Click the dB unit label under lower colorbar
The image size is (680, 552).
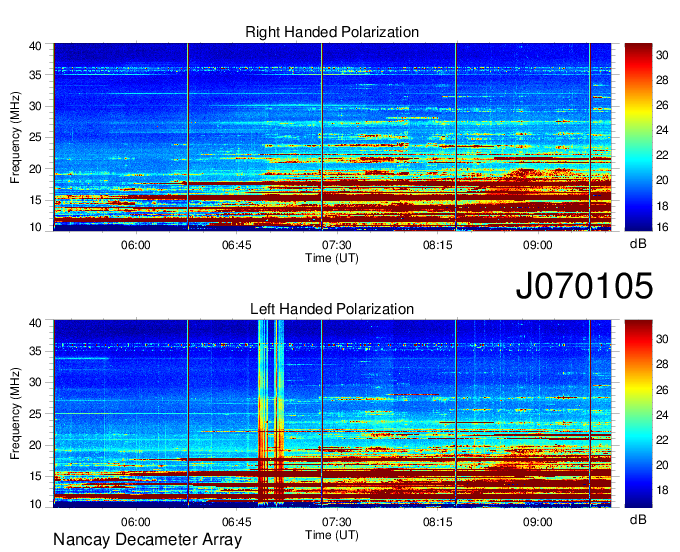[x=638, y=520]
